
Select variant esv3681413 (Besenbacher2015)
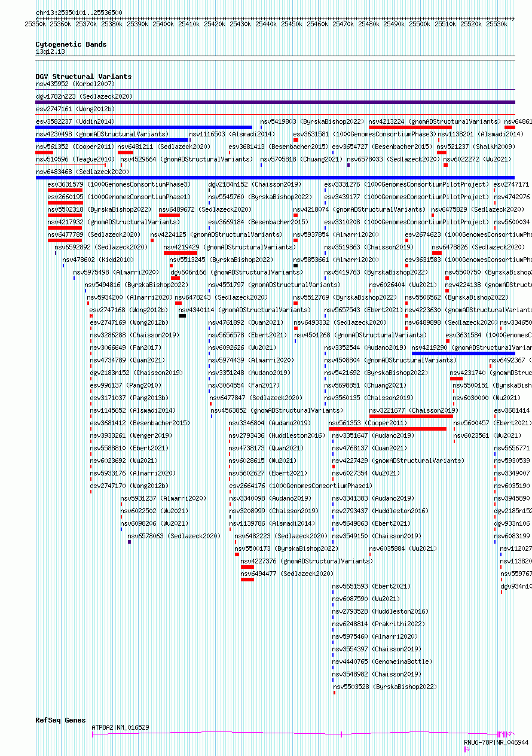point(279,147)
